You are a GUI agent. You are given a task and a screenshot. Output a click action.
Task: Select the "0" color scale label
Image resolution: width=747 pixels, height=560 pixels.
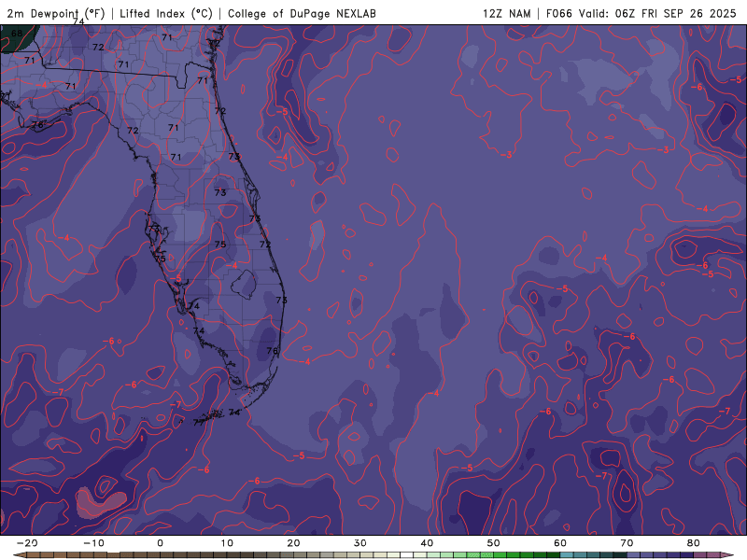pyautogui.click(x=160, y=543)
